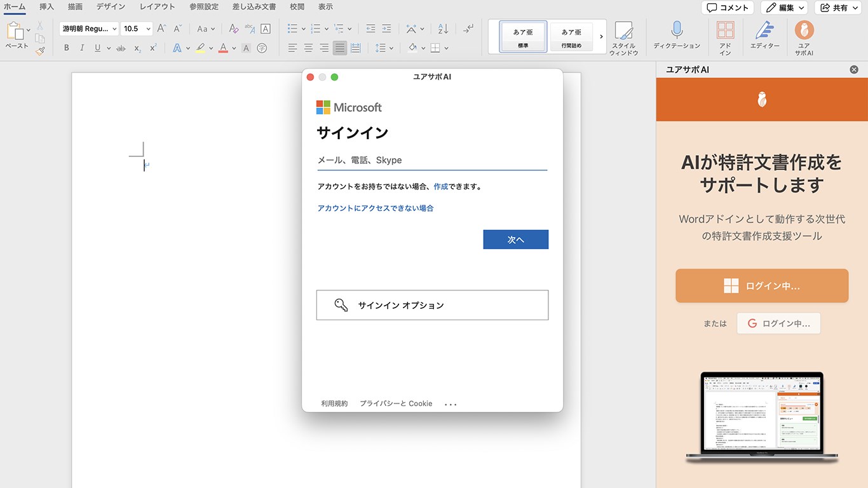The image size is (868, 488).
Task: Open the 編集 editing mode dropdown
Action: point(784,8)
